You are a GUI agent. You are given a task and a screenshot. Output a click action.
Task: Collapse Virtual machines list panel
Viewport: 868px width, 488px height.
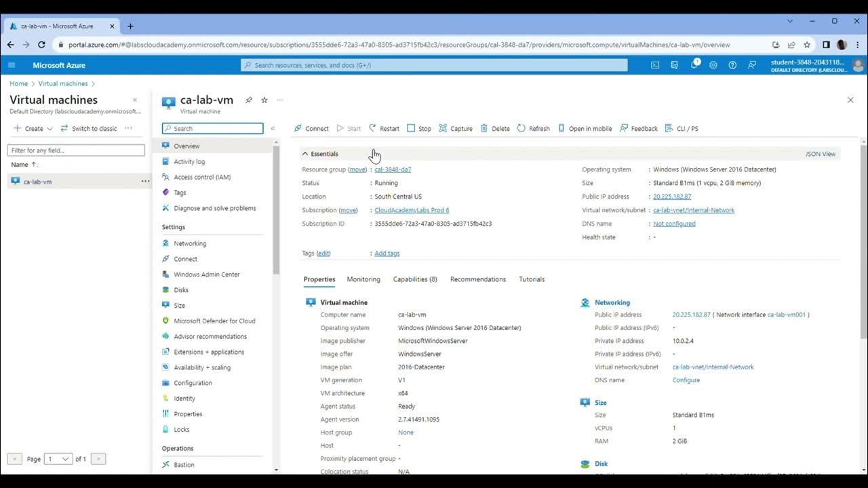(134, 100)
